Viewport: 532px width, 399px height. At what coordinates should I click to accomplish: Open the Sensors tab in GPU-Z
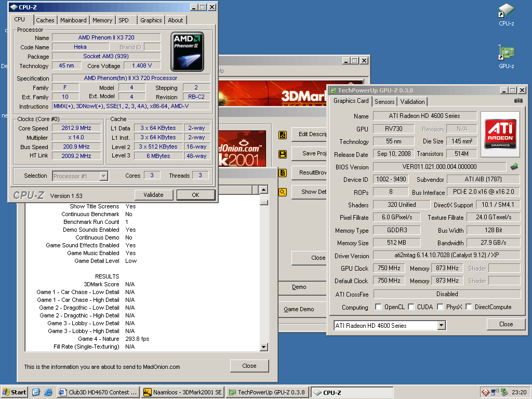tap(384, 102)
